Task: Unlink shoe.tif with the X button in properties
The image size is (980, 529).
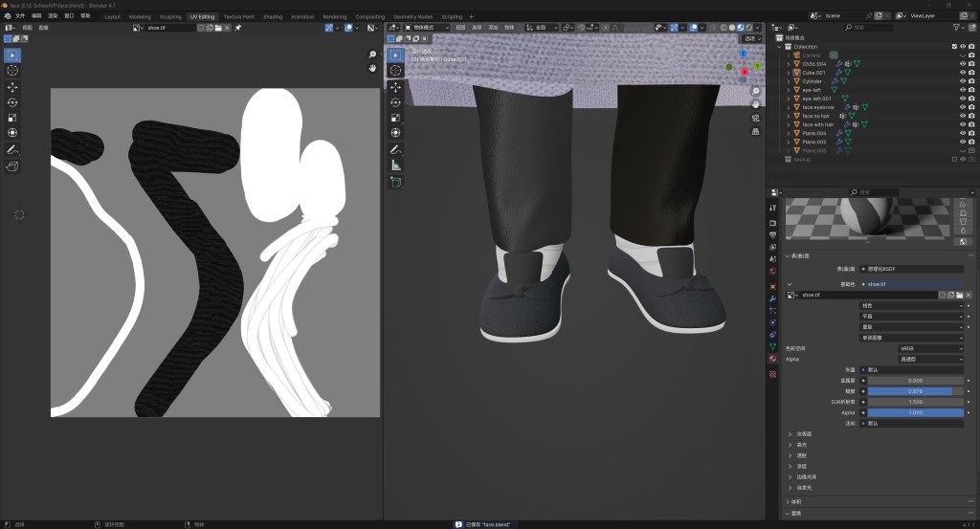Action: pos(968,295)
